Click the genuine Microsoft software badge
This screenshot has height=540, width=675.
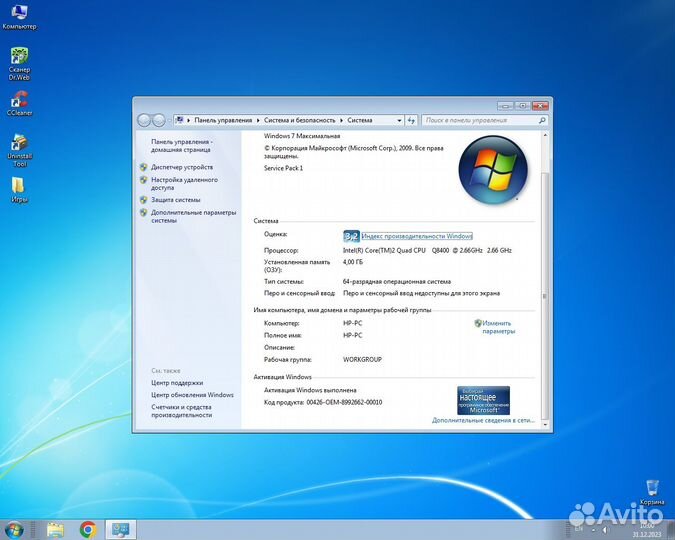(483, 400)
